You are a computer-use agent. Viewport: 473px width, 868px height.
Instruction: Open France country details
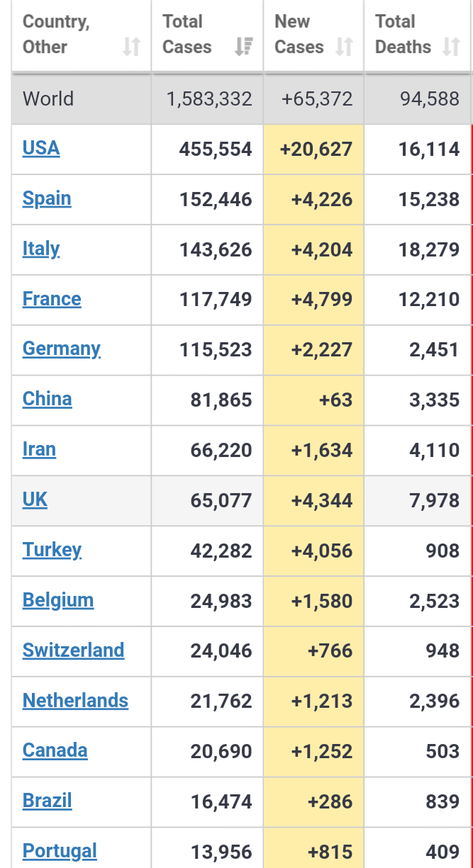(x=52, y=299)
